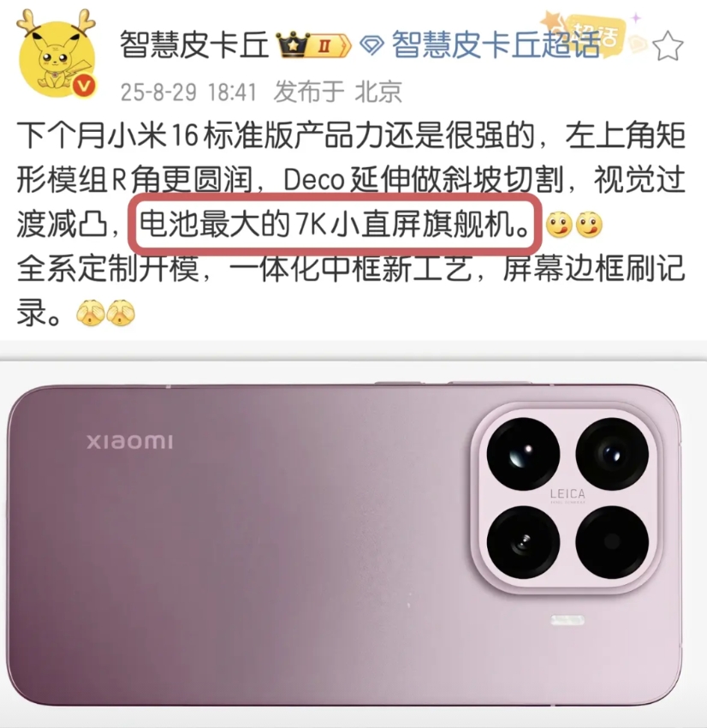Click the highlighted 电池最大的7K小直屏旗舰机 text
707x728 pixels.
[x=335, y=224]
